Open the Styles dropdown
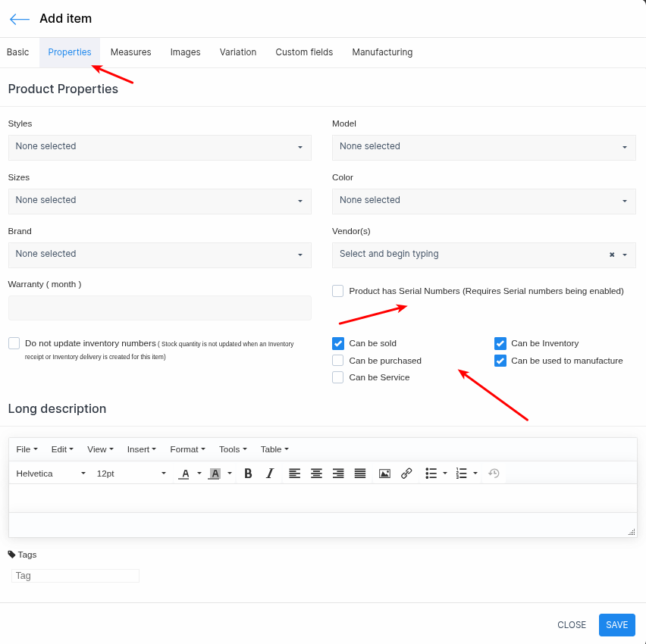 tap(159, 147)
